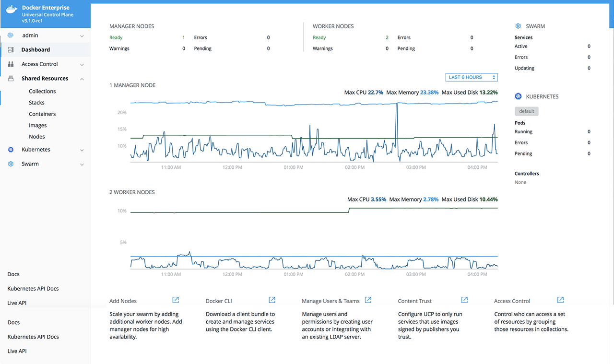
Task: Click the default Kubernetes namespace button
Action: [x=527, y=111]
